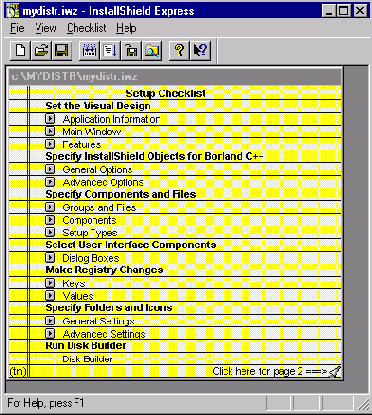Screen dimensions: 372x415
Task: Click arrow box next to Features
Action: (50, 144)
